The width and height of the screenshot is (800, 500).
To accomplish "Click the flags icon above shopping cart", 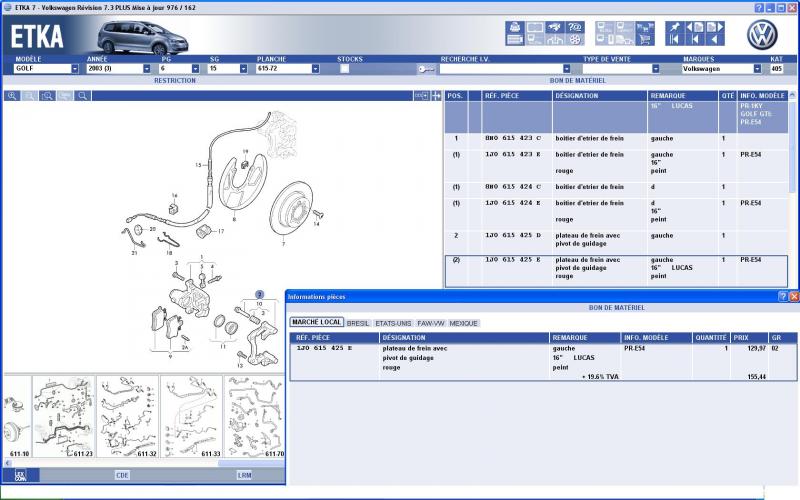I will [x=645, y=27].
